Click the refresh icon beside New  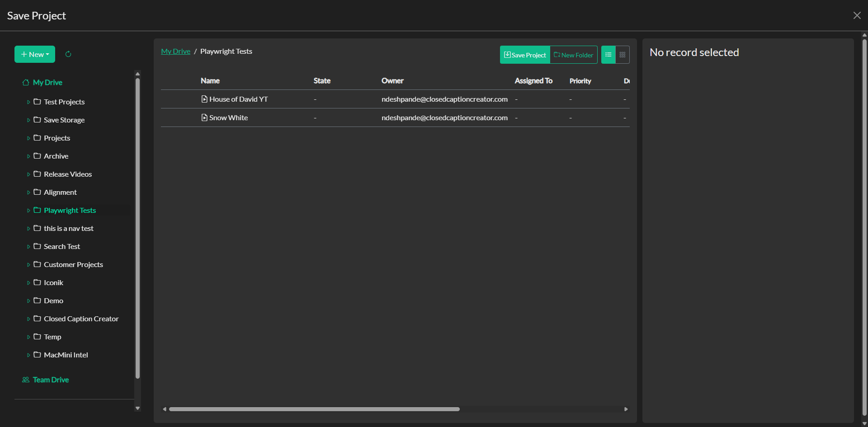pos(68,54)
